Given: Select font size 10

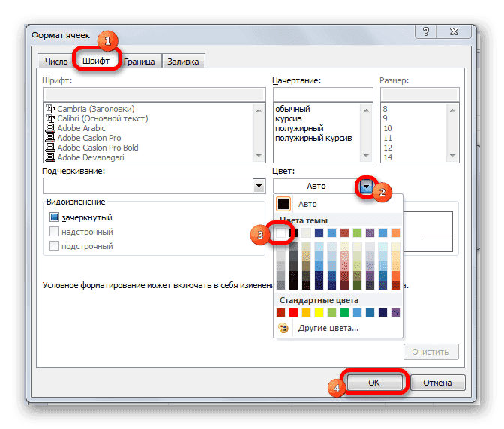Looking at the screenshot, I should [388, 128].
